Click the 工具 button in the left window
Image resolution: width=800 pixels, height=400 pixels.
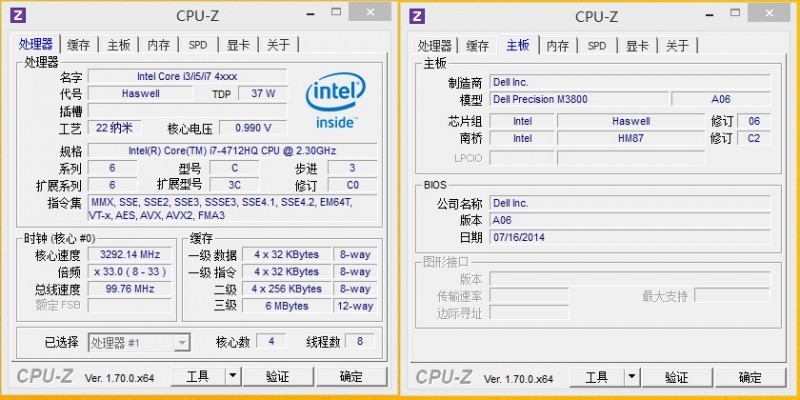(x=197, y=377)
